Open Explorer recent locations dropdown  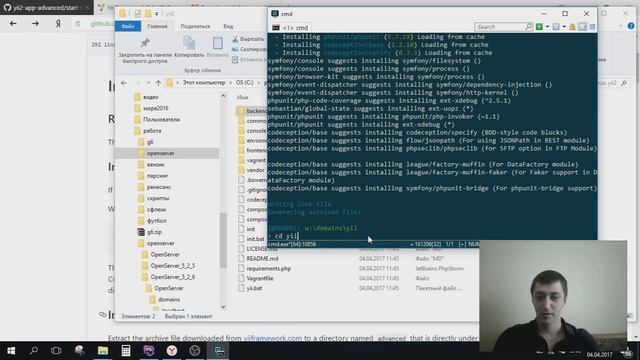[148, 83]
